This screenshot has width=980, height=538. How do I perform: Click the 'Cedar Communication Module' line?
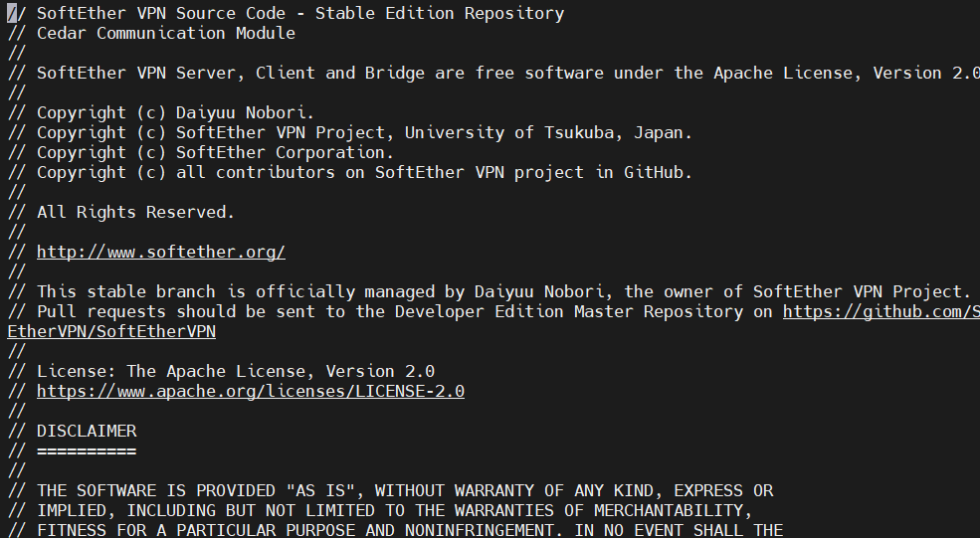click(x=151, y=33)
